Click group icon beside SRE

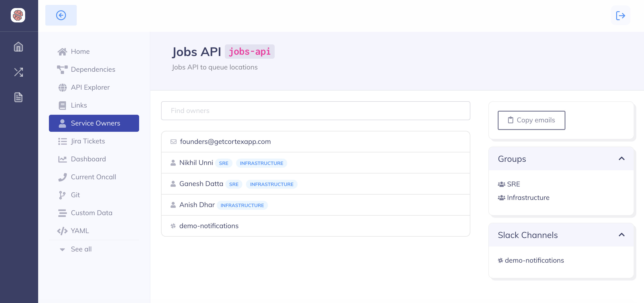(501, 184)
